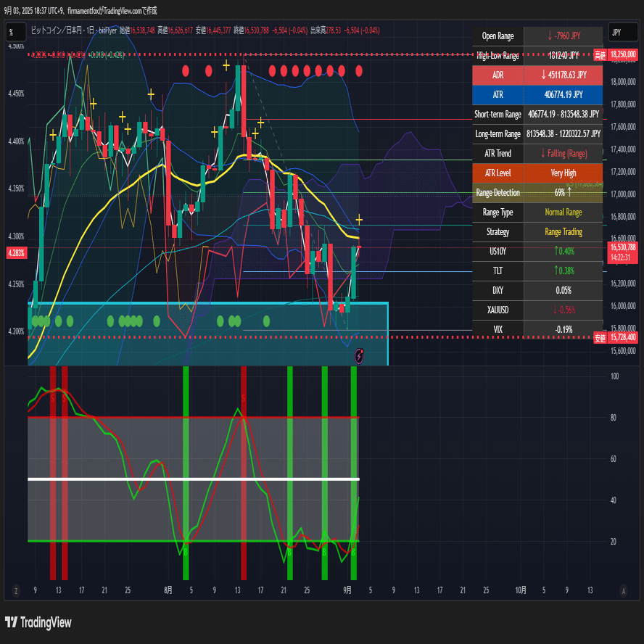644x644 pixels.
Task: Click the -7960 JPY value
Action: (563, 36)
